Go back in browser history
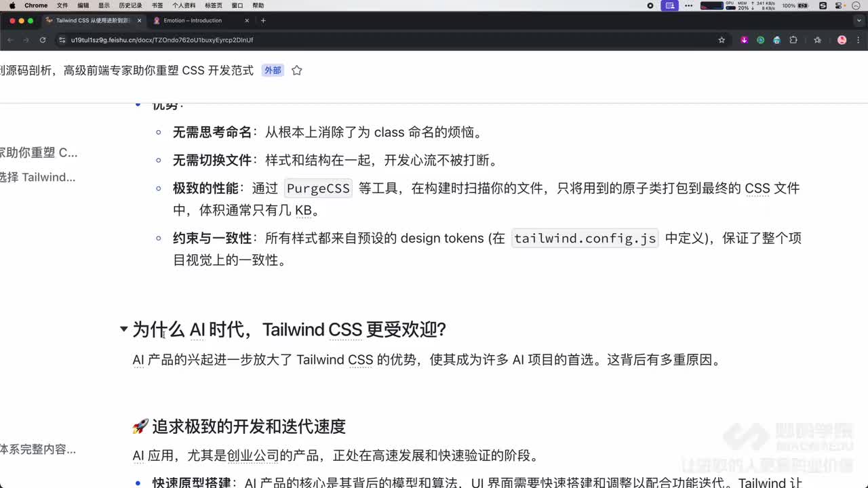The image size is (868, 488). pyautogui.click(x=11, y=40)
